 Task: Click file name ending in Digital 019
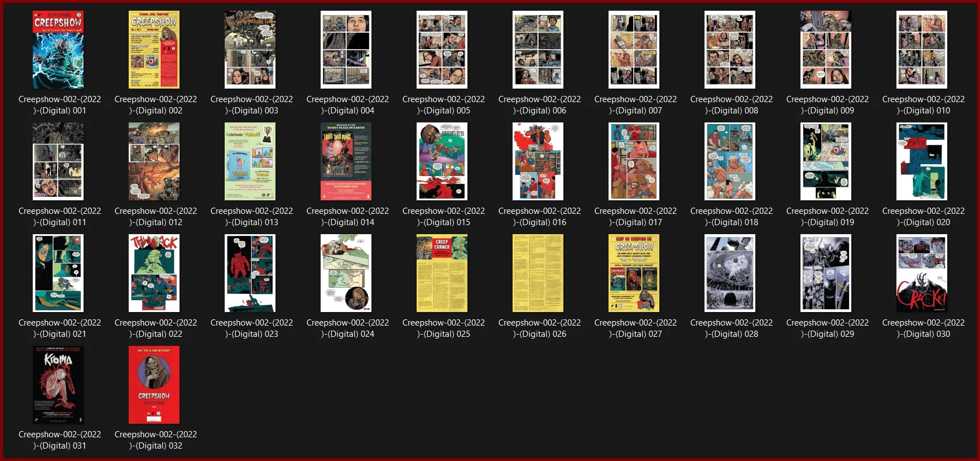(x=828, y=217)
